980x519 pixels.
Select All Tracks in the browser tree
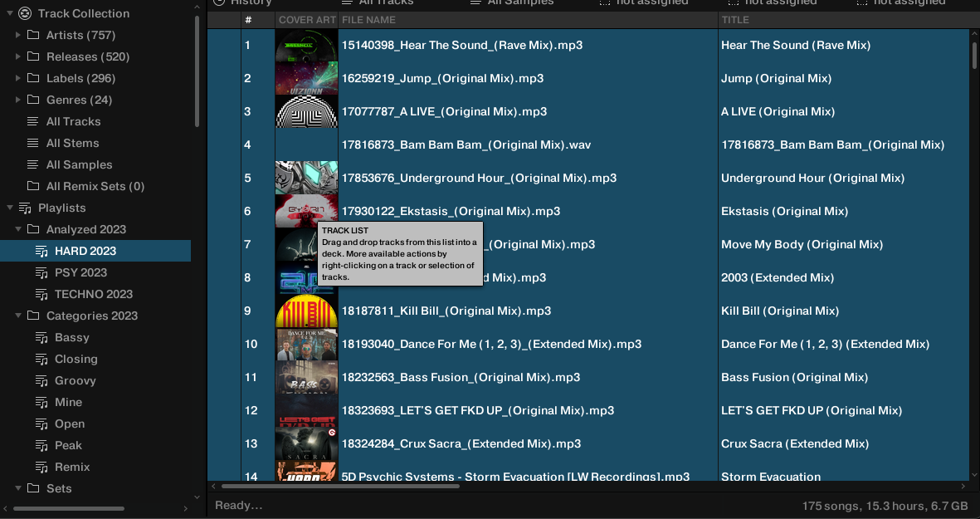point(73,122)
